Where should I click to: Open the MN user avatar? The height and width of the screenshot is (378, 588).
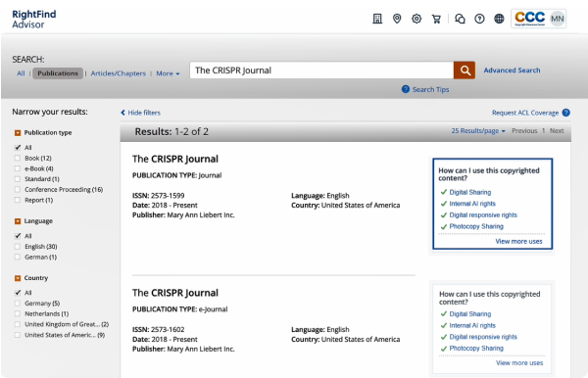(558, 19)
